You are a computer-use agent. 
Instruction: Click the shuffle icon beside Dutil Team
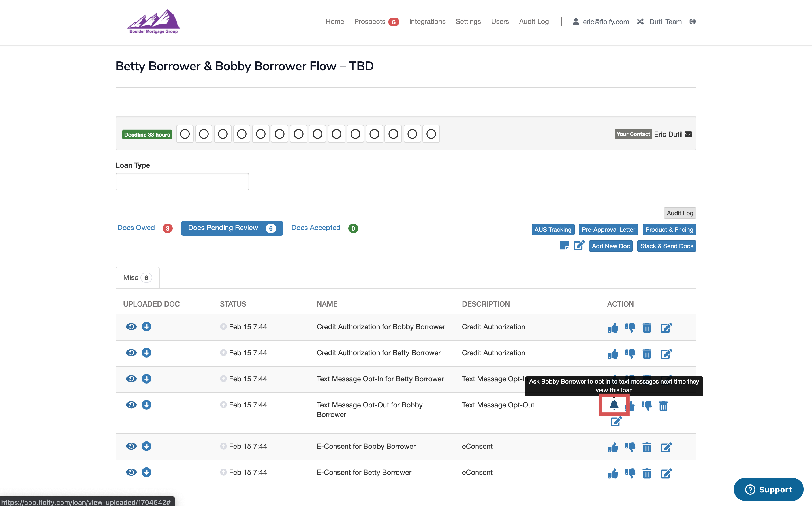tap(640, 22)
